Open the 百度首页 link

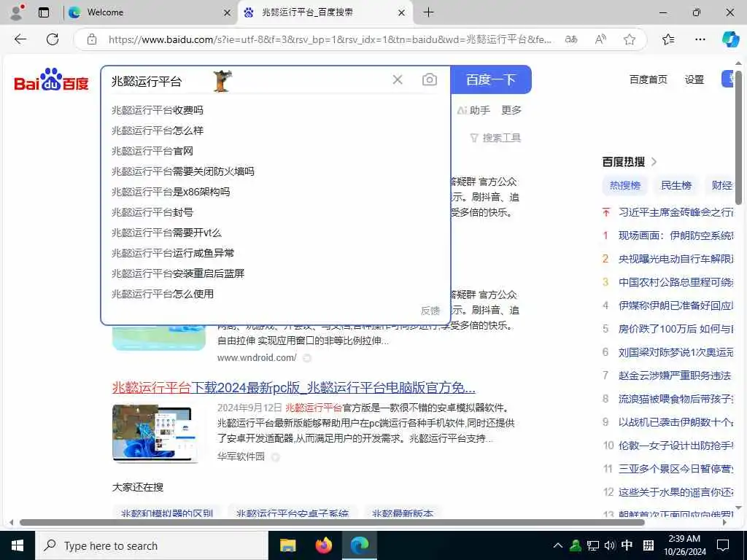648,79
